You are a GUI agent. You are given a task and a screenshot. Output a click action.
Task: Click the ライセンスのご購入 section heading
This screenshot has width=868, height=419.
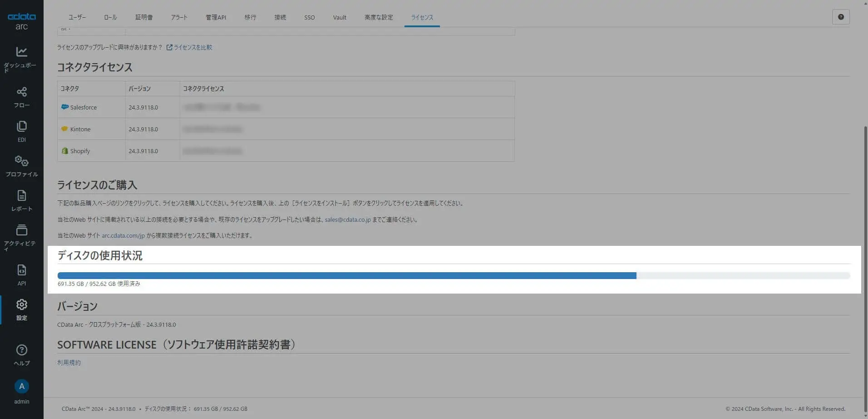point(97,185)
